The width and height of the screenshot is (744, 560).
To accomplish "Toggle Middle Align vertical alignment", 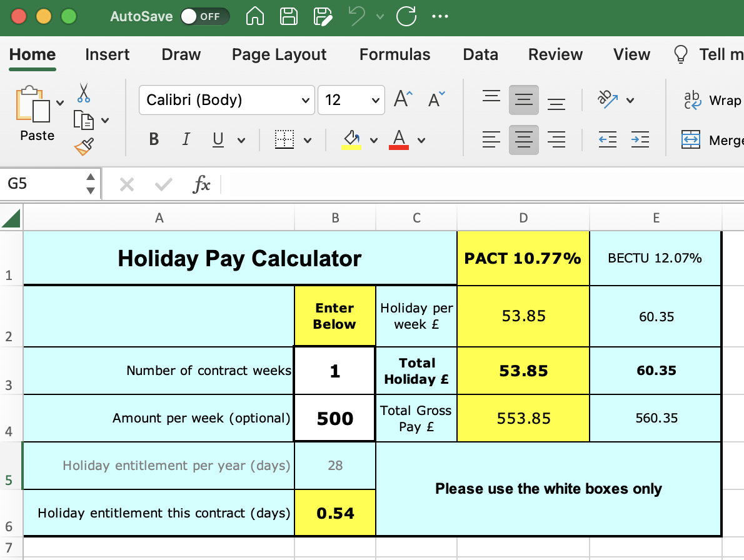I will 524,99.
